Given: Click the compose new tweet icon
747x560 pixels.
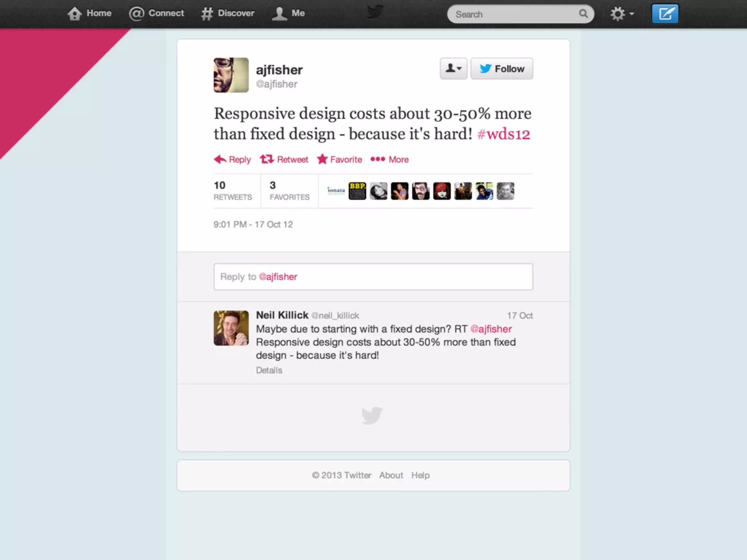Looking at the screenshot, I should coord(665,14).
